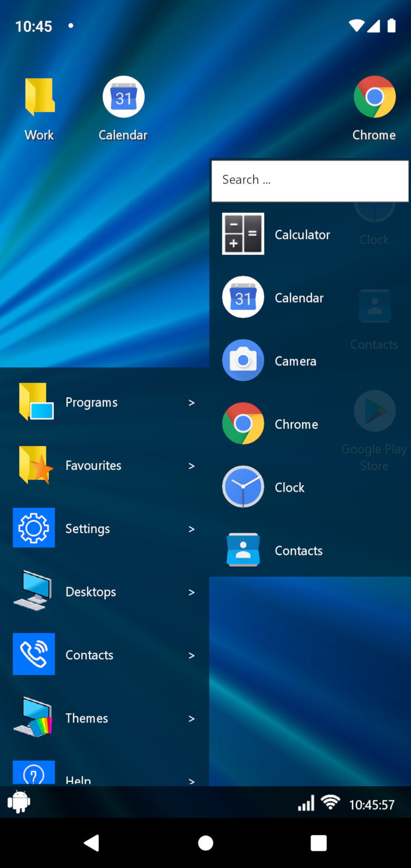Click the Clock text in app list
The image size is (411, 868).
coord(290,488)
